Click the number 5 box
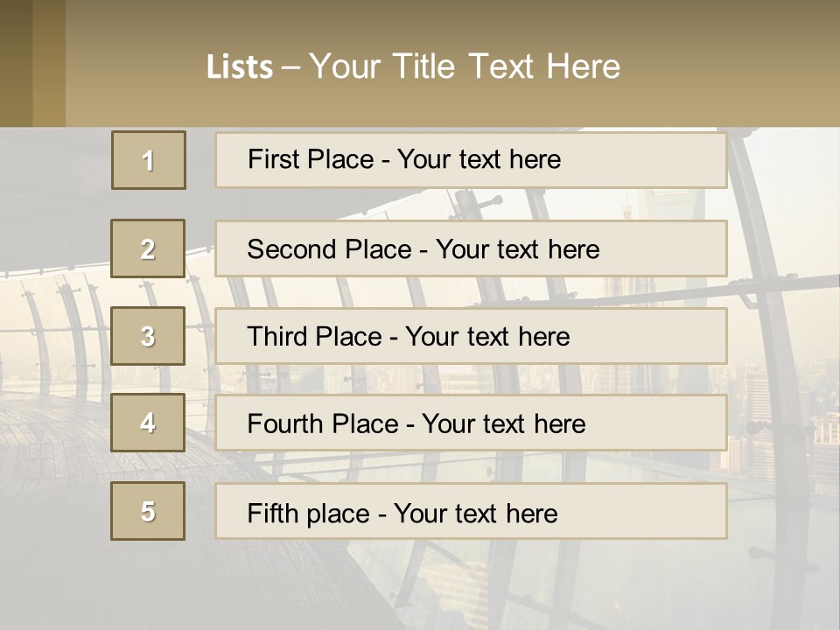840x630 pixels. 149,511
